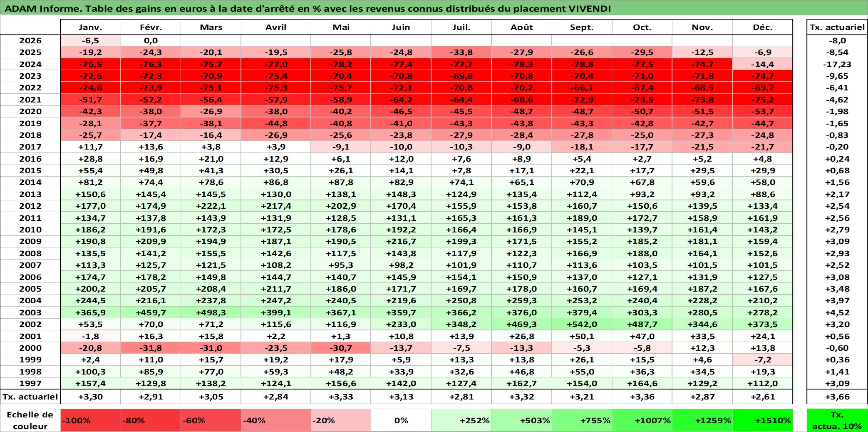868x432 pixels.
Task: Select the -80% color scale cell
Action: (x=151, y=420)
